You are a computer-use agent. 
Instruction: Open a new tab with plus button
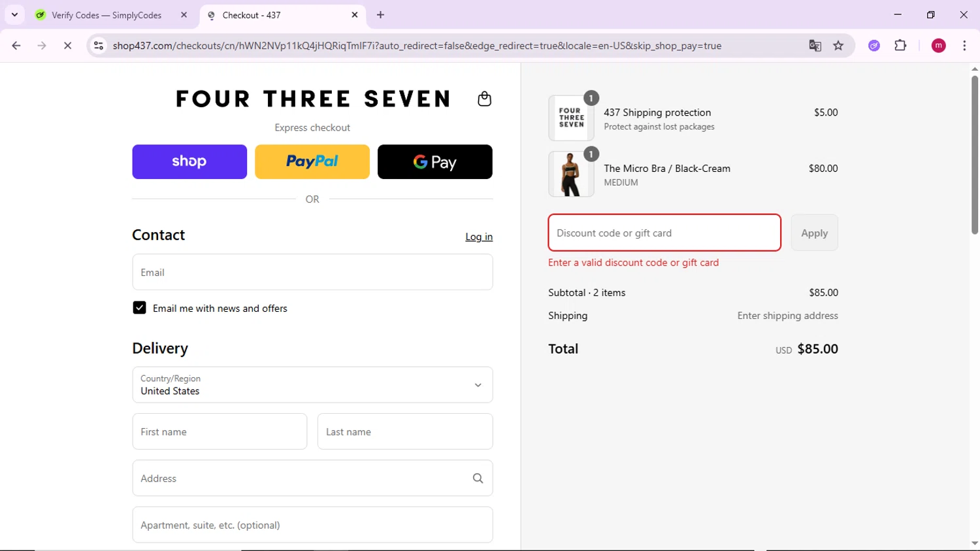380,15
